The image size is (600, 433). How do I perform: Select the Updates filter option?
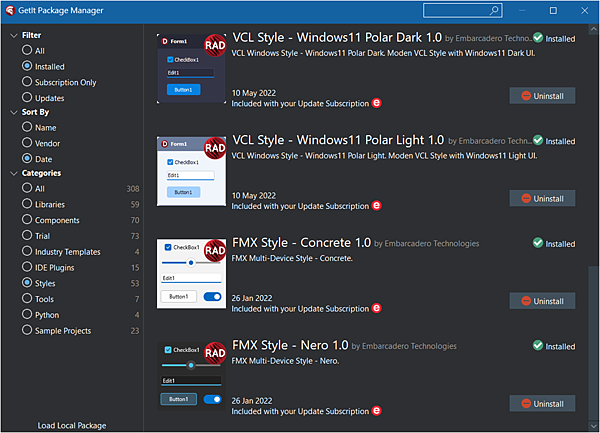click(27, 97)
